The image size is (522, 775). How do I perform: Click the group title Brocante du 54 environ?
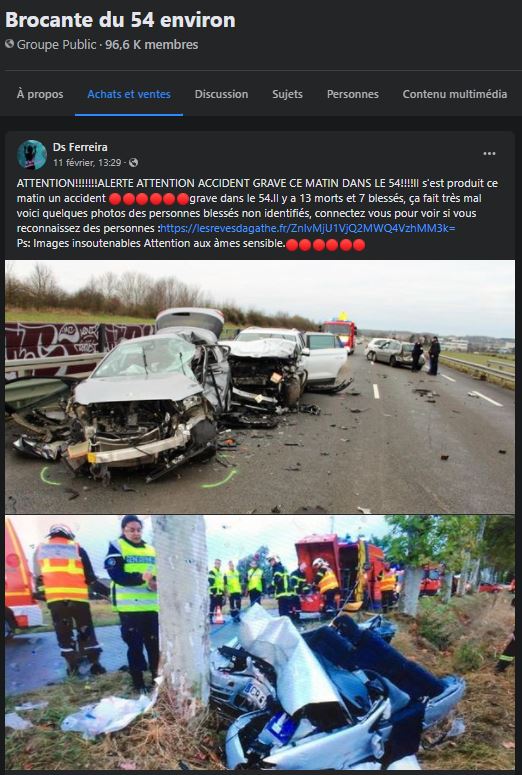[x=120, y=20]
